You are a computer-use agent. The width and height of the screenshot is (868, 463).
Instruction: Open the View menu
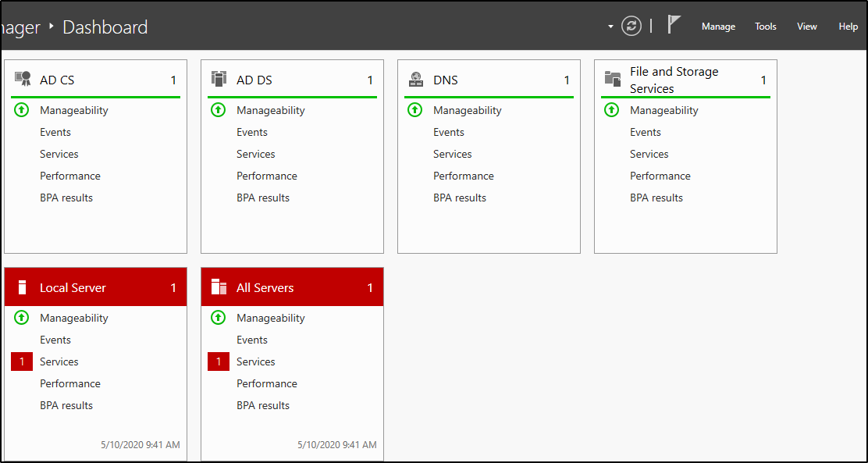[x=807, y=27]
